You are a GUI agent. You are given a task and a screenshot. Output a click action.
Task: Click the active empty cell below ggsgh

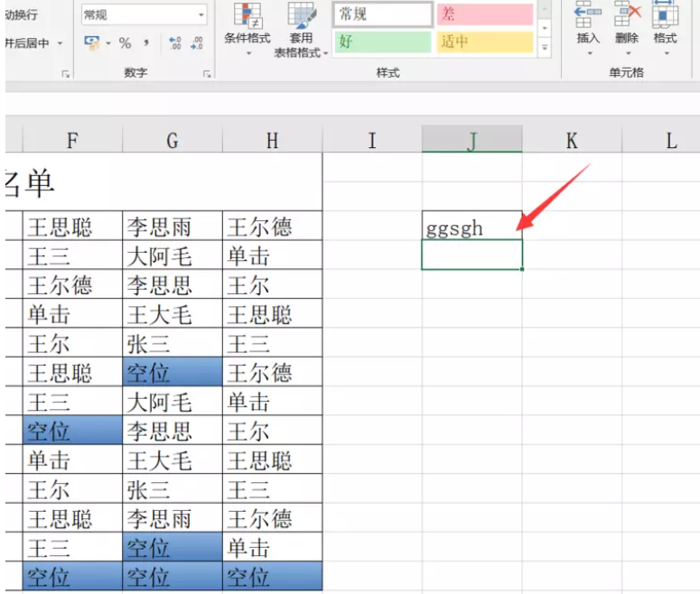coord(471,255)
